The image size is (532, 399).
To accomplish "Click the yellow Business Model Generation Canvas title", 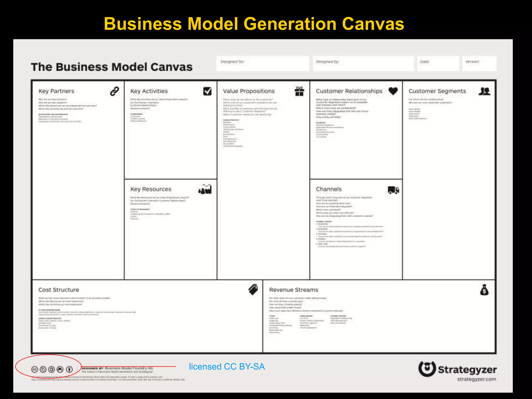I will 254,24.
